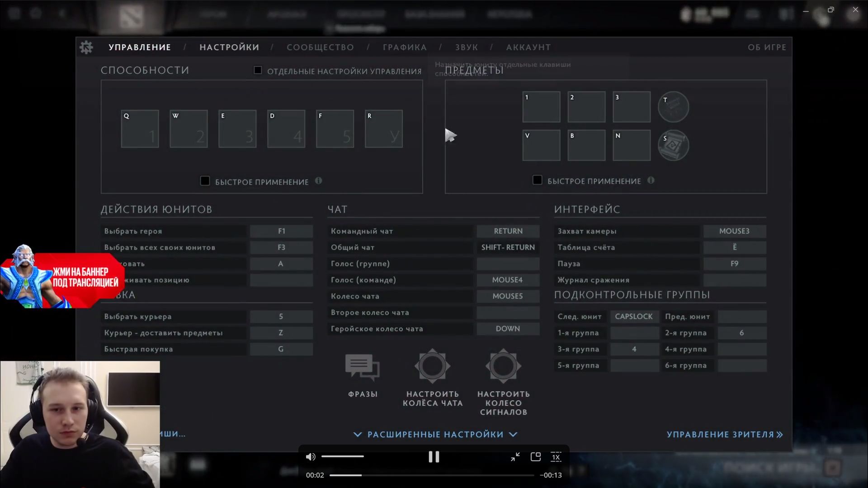The width and height of the screenshot is (868, 488).
Task: Select the teleport scroll slot T
Action: point(673,107)
